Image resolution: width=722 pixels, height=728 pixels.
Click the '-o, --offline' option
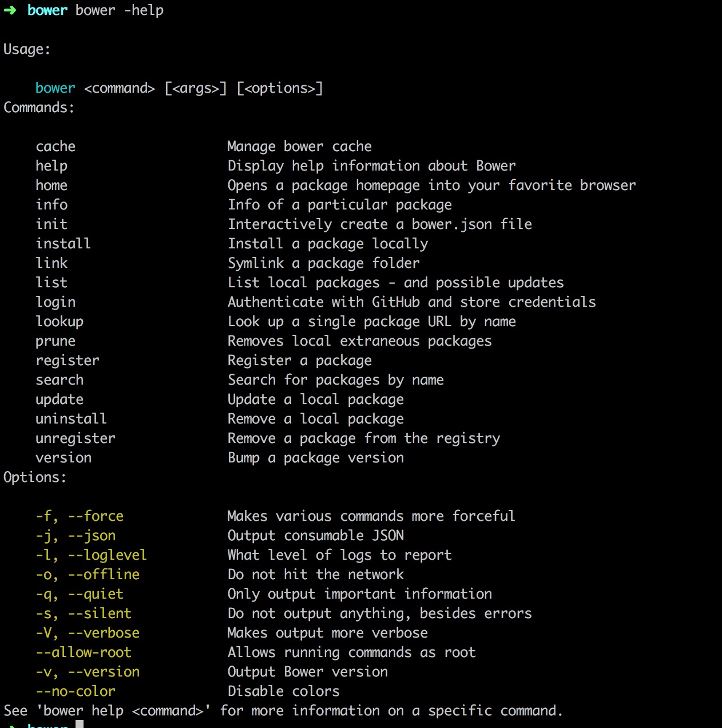point(88,575)
